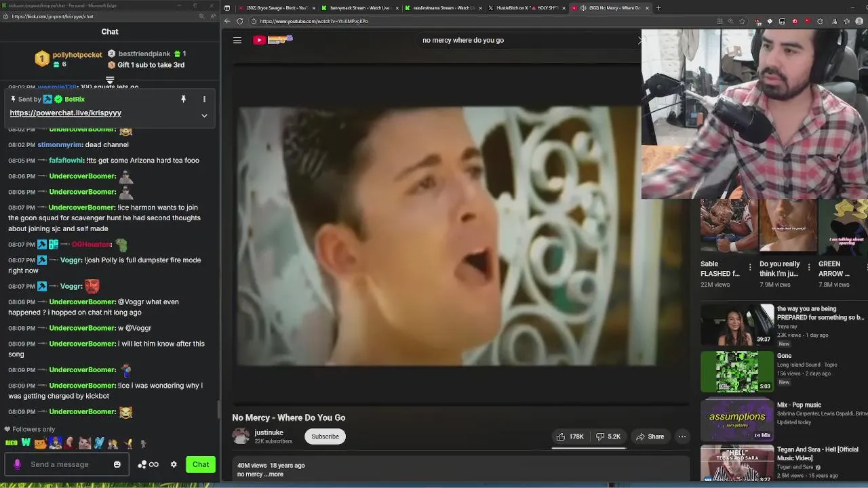
Task: Insert the green W emote
Action: pos(26,443)
